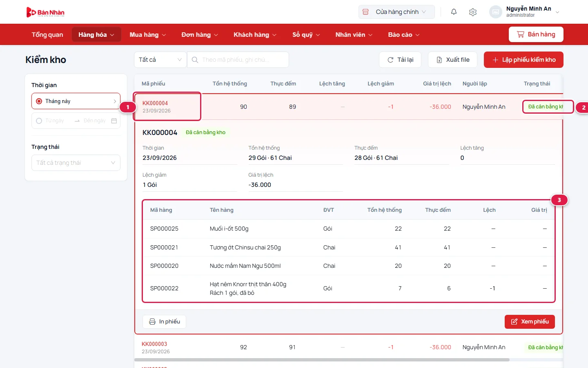
Task: Click Hạt nêm Knorr thịt thăn 400g
Action: (248, 284)
